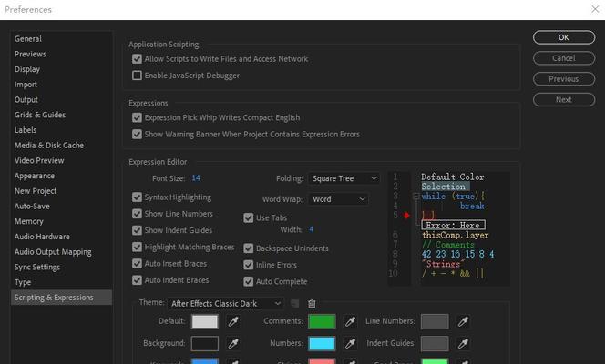Disable Inline Errors
Image resolution: width=605 pixels, height=364 pixels.
[249, 265]
